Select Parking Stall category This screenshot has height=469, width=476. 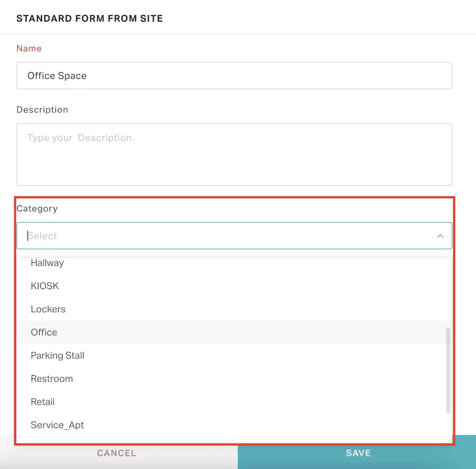click(x=57, y=355)
